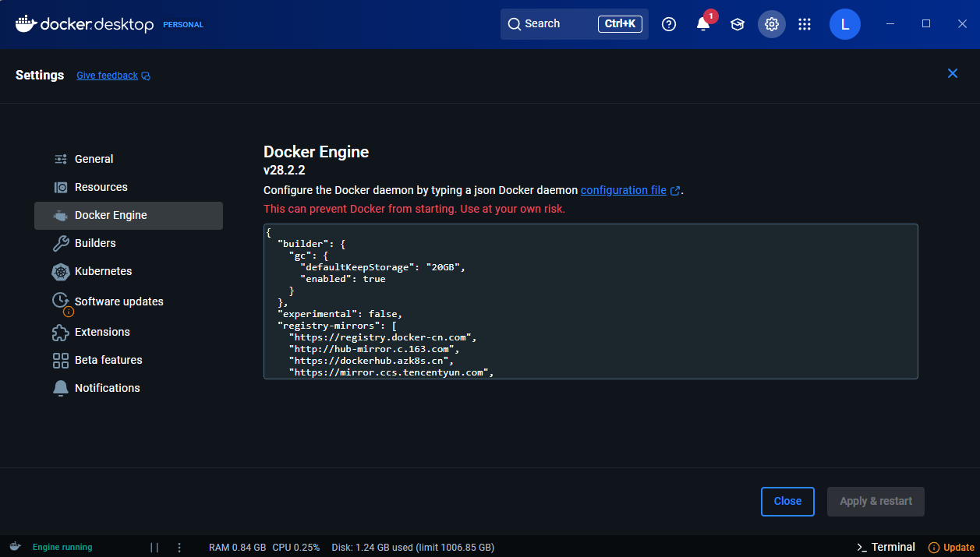Open the Resources settings tab
Viewport: 980px width, 557px height.
(129, 187)
